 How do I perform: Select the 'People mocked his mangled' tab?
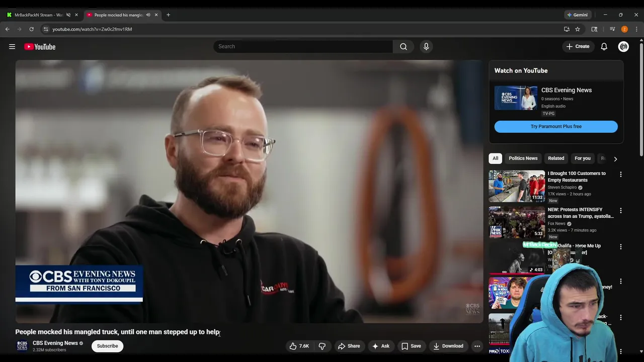tap(119, 15)
